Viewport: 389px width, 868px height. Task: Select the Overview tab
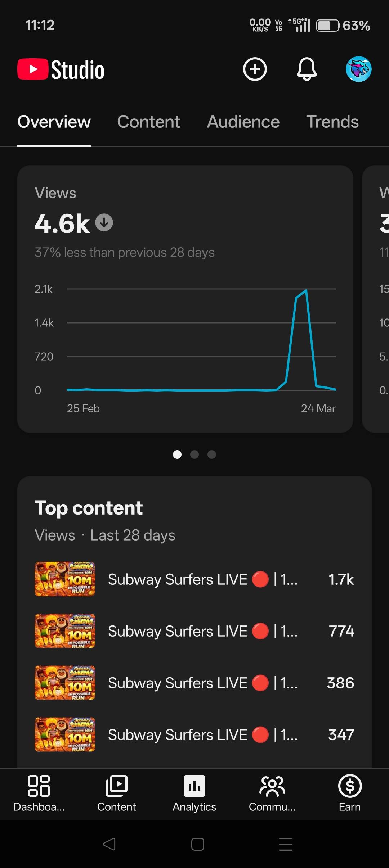(54, 122)
